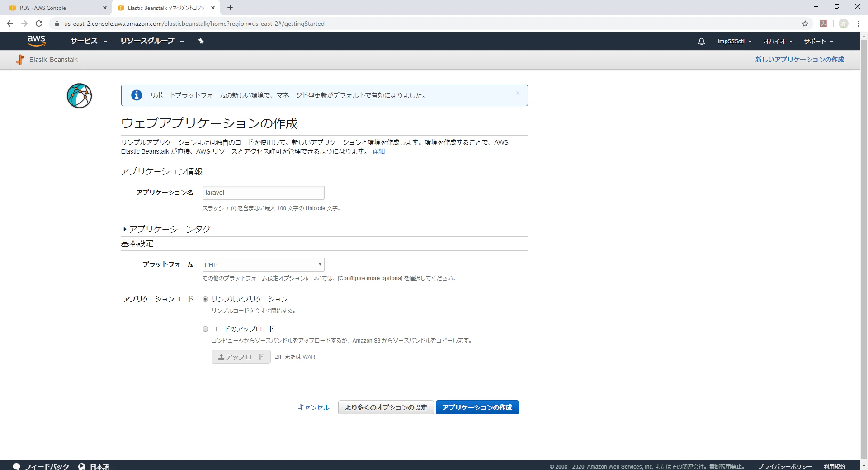Screen dimensions: 868x470
Task: Switch to the RDS AWS Console tab
Action: (x=56, y=8)
